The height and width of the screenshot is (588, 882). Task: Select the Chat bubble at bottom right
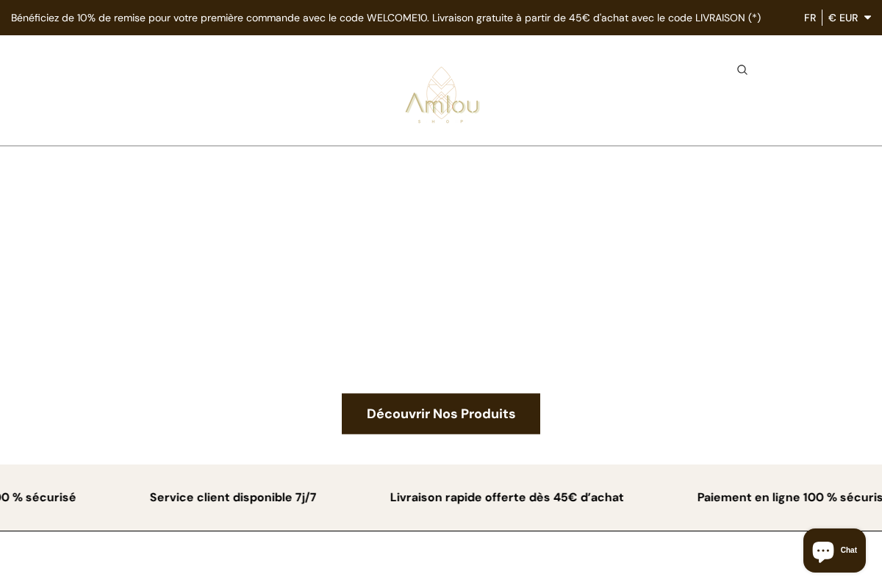coord(834,551)
